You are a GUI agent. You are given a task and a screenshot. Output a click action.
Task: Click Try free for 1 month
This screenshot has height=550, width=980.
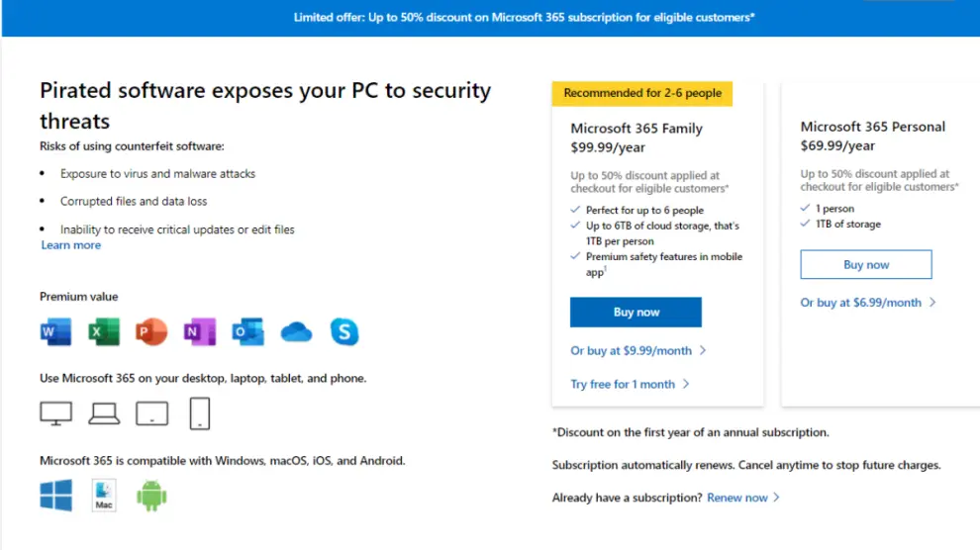[x=623, y=384]
